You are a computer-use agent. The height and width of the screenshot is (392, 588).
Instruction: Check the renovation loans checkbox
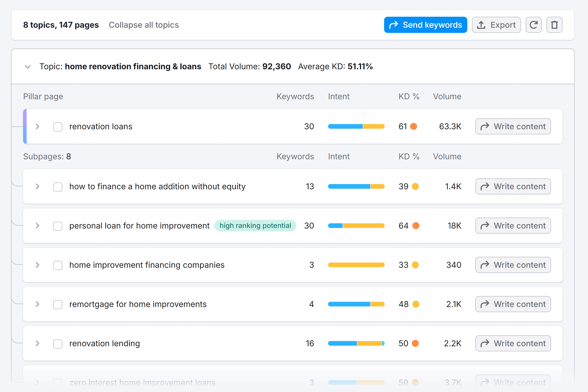(x=57, y=127)
